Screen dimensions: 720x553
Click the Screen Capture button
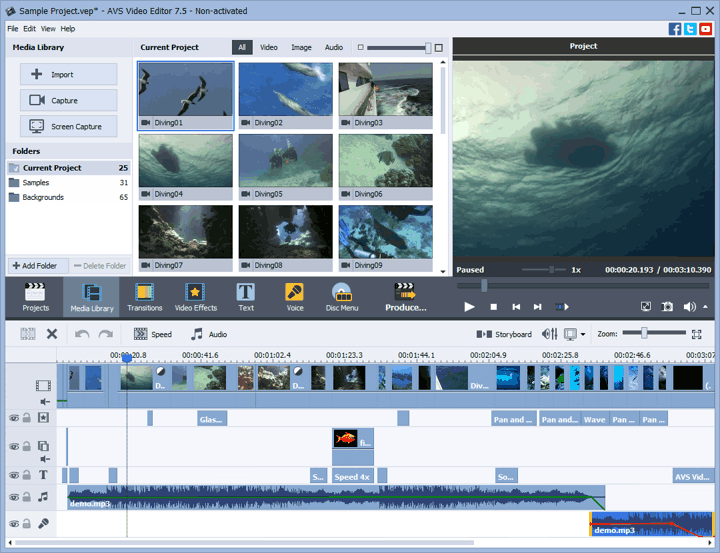[68, 126]
